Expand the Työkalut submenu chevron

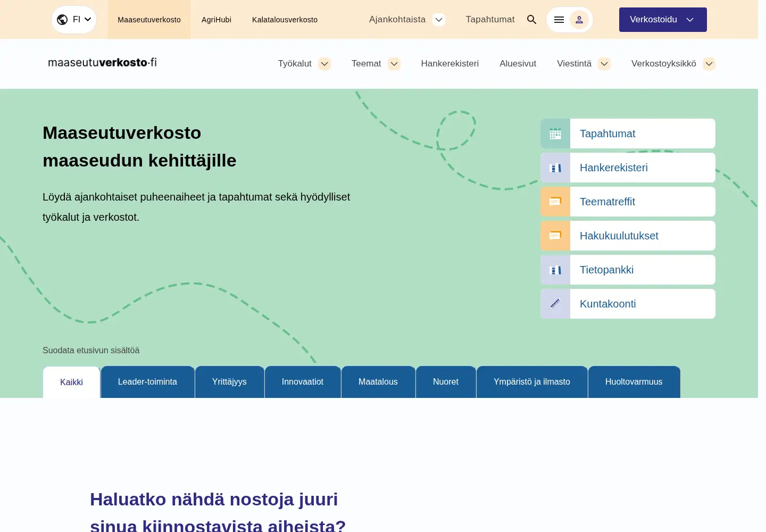coord(324,64)
